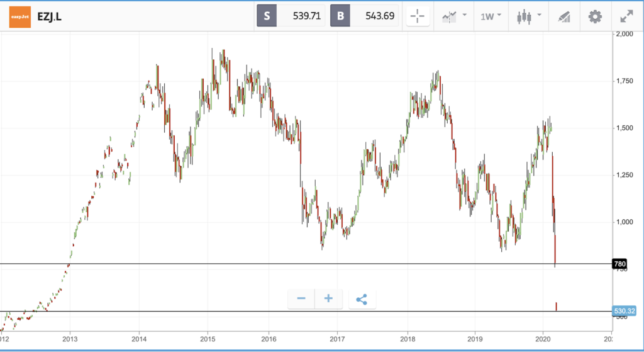Select the 780 price line label
Viewport: 644px width, 352px height.
pyautogui.click(x=619, y=263)
